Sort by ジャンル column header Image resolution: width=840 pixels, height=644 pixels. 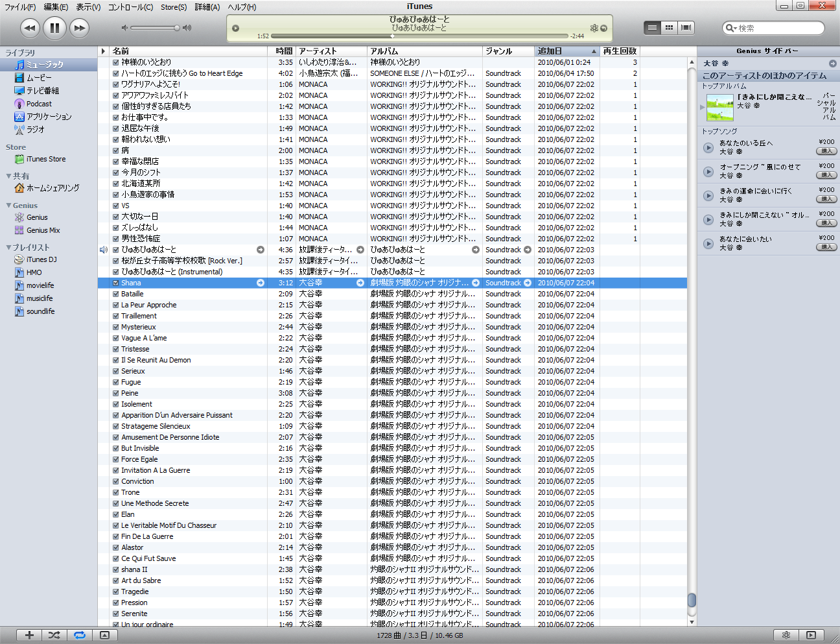[509, 51]
